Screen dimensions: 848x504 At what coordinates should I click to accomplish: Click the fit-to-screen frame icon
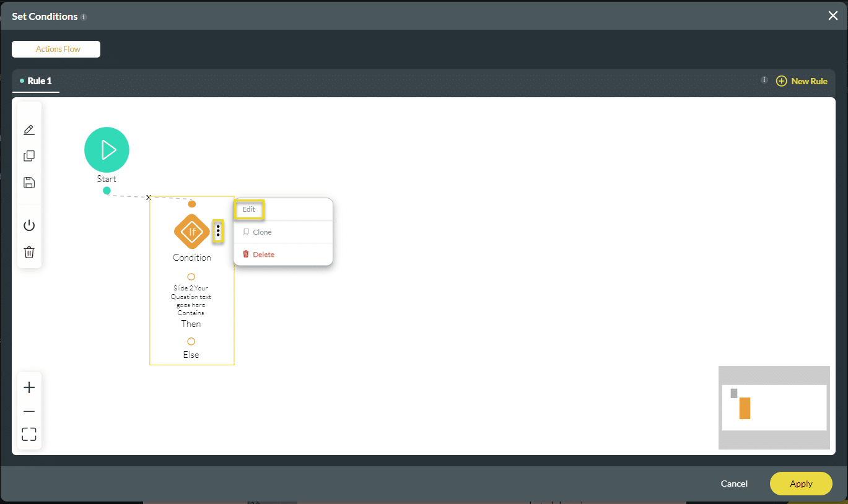pyautogui.click(x=29, y=434)
